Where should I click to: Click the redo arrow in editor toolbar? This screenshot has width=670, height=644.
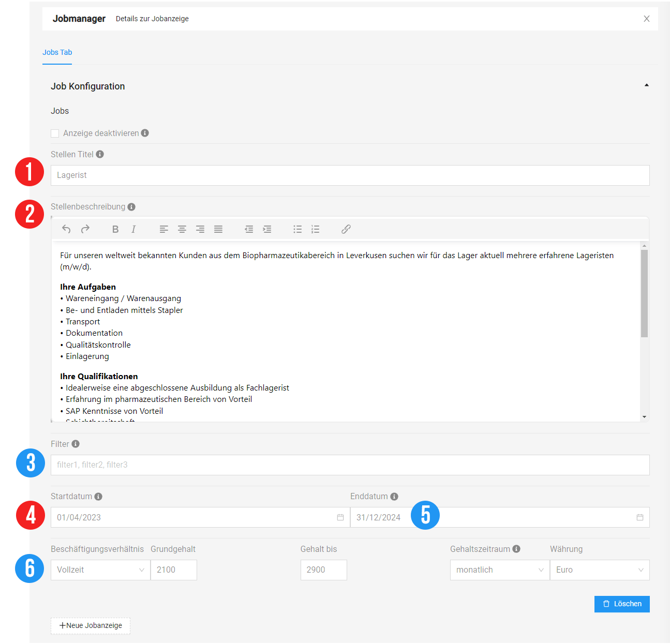[x=85, y=229]
